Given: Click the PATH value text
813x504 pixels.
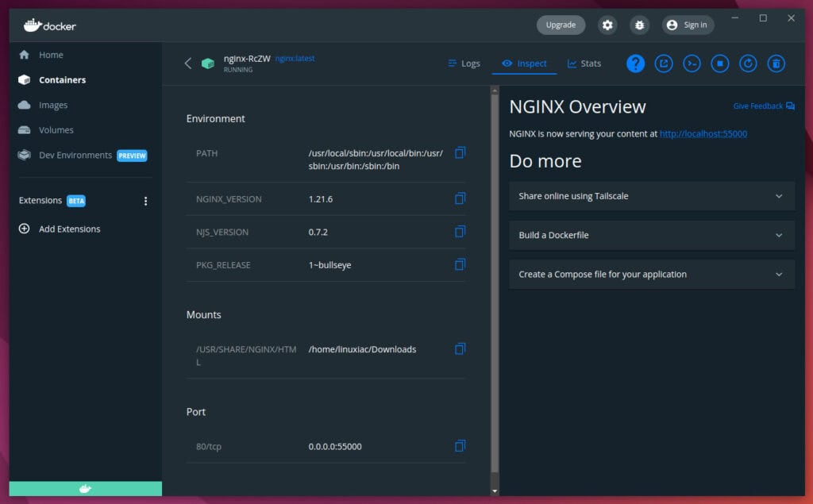Looking at the screenshot, I should (376, 160).
